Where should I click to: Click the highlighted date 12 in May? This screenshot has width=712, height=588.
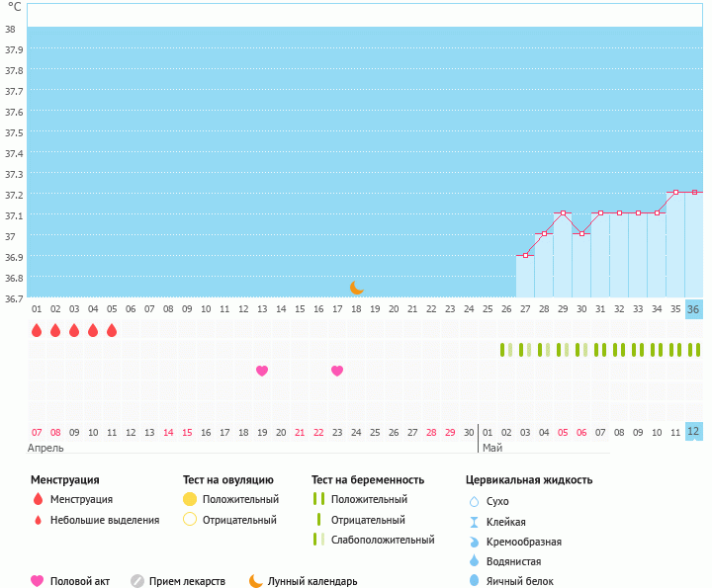(693, 432)
